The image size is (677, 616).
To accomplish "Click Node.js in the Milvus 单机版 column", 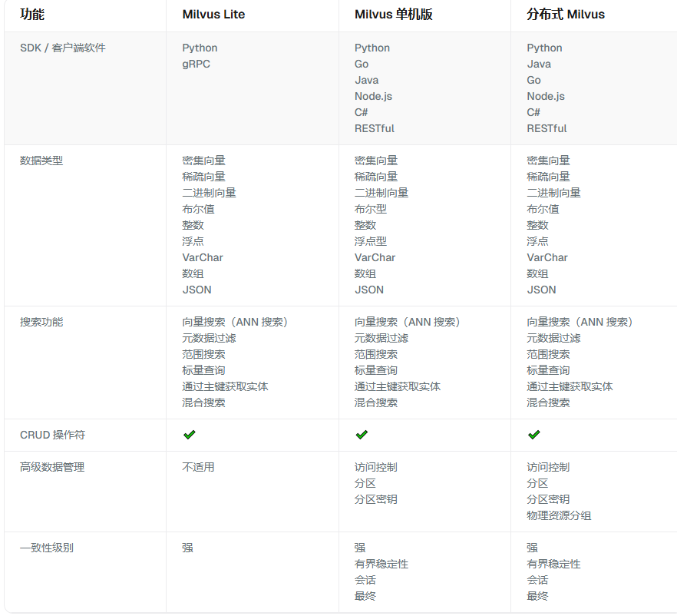I will click(x=373, y=96).
